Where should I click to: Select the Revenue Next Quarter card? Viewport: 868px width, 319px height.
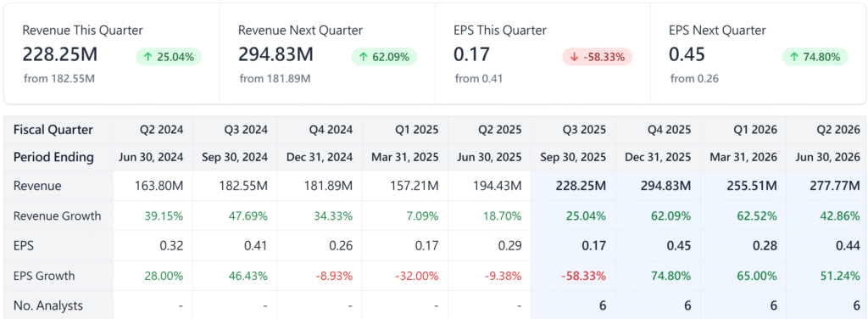327,53
